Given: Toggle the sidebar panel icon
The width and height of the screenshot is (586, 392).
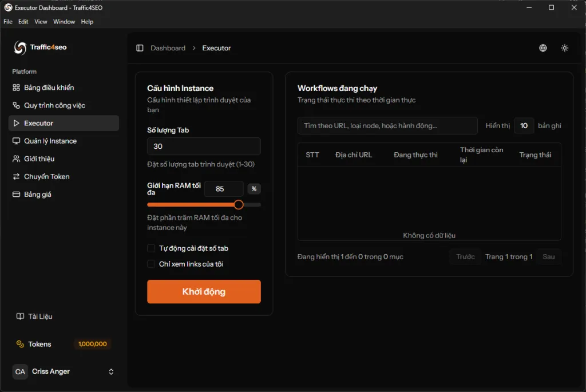Looking at the screenshot, I should click(140, 48).
